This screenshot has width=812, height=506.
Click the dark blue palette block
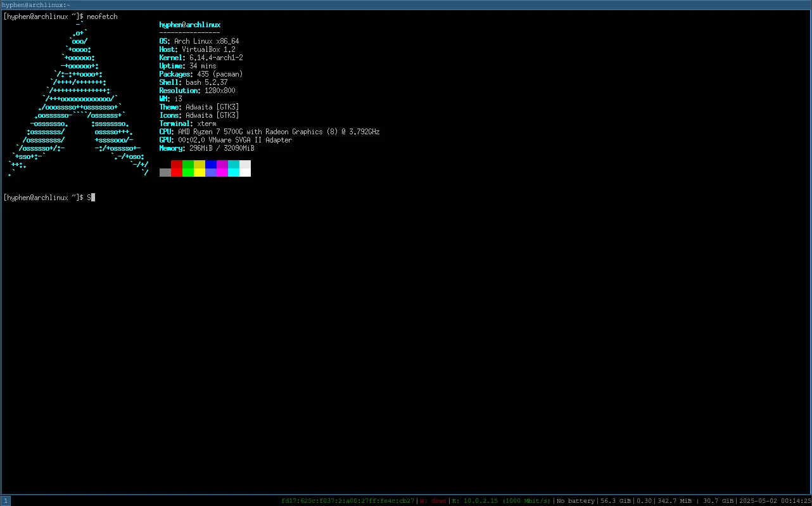[x=211, y=164]
